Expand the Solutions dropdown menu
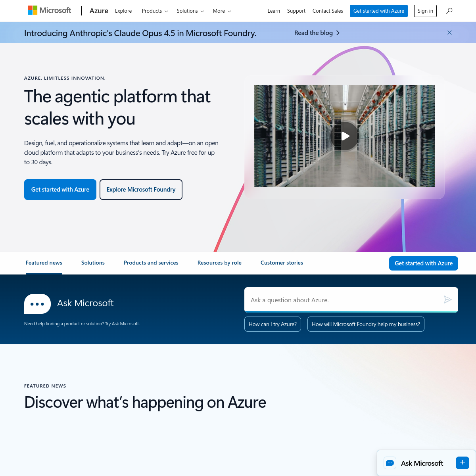The image size is (476, 476). 190,11
